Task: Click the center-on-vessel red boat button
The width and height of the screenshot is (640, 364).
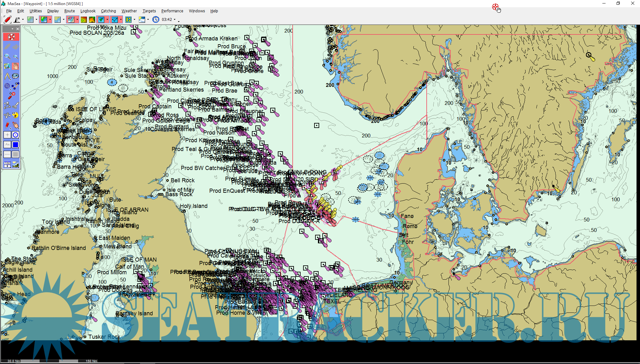Action: coord(7,20)
